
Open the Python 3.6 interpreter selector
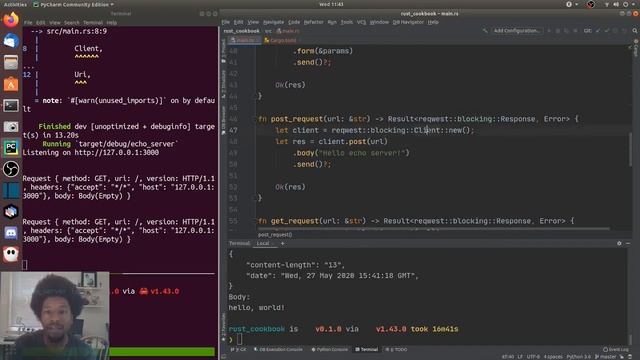click(578, 357)
